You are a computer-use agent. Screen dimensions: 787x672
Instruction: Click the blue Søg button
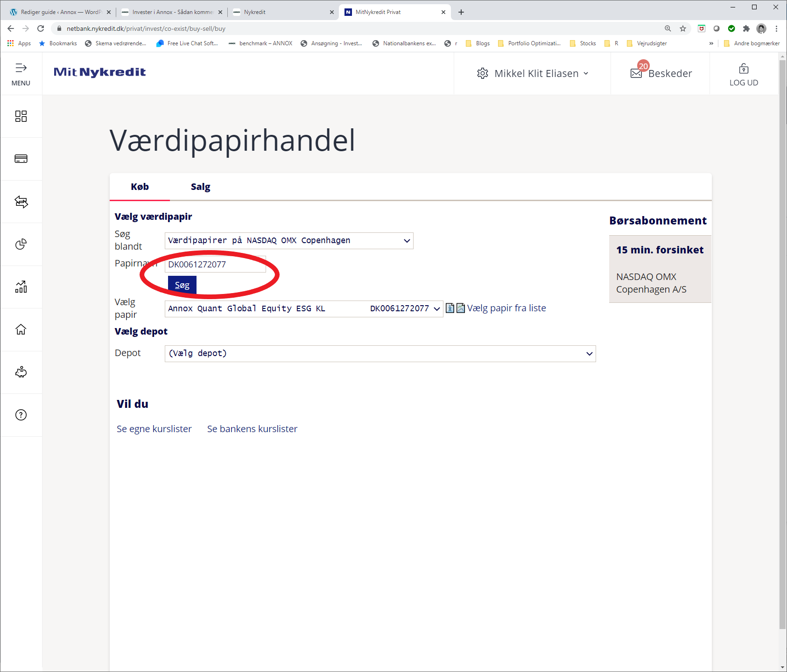click(x=182, y=285)
